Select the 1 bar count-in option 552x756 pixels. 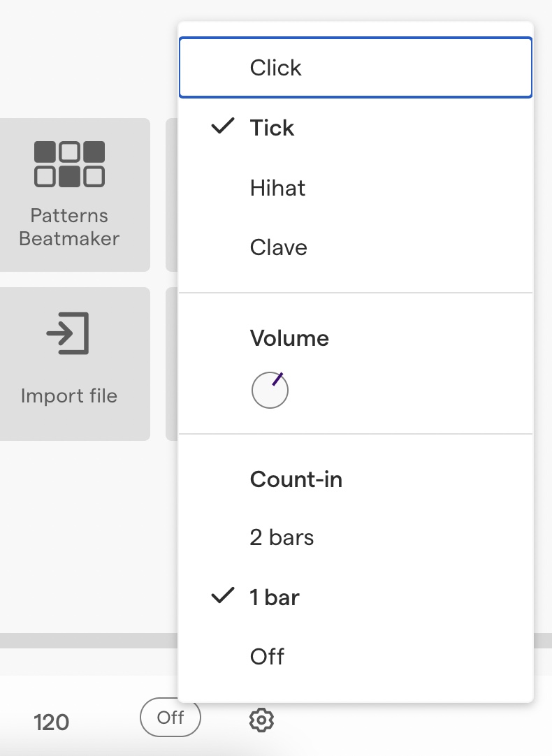click(x=274, y=597)
